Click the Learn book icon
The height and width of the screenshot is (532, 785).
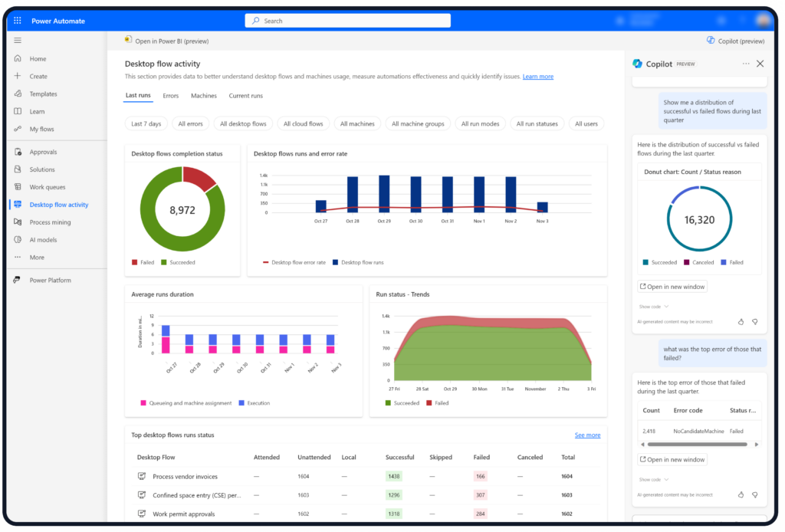[x=18, y=111]
